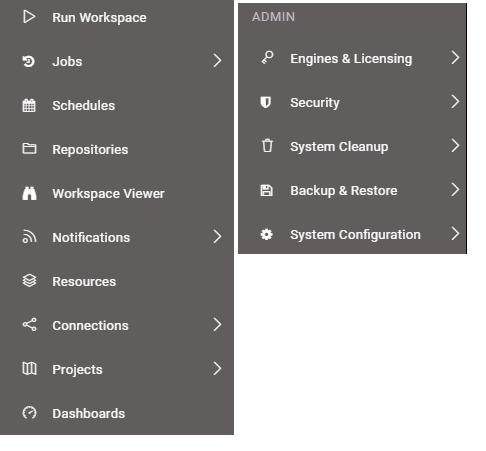The image size is (486, 451).
Task: Expand the Connections submenu chevron
Action: (x=217, y=325)
